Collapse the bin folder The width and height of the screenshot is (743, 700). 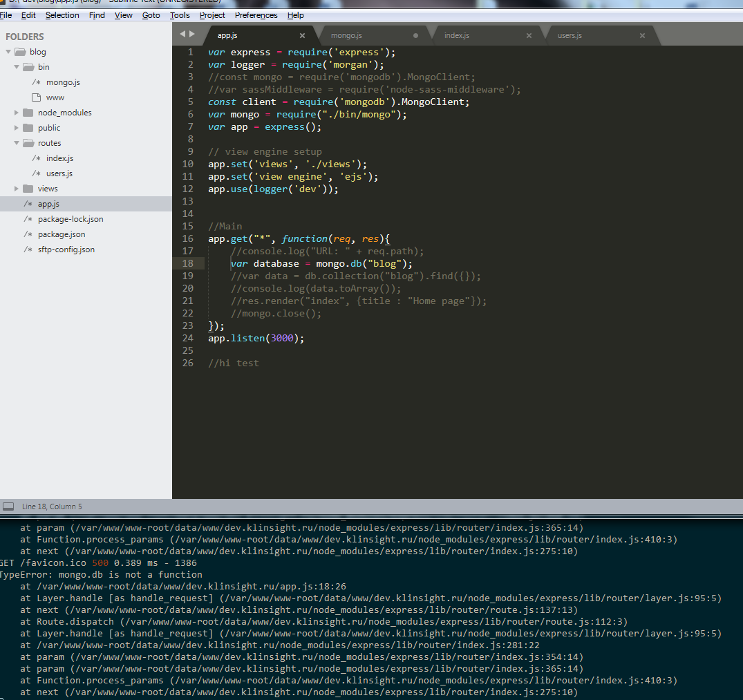[17, 67]
